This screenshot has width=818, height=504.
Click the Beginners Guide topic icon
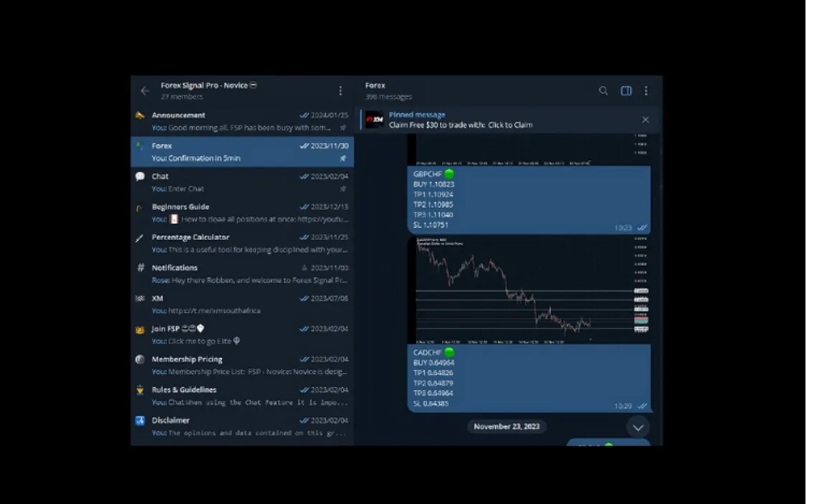[139, 207]
